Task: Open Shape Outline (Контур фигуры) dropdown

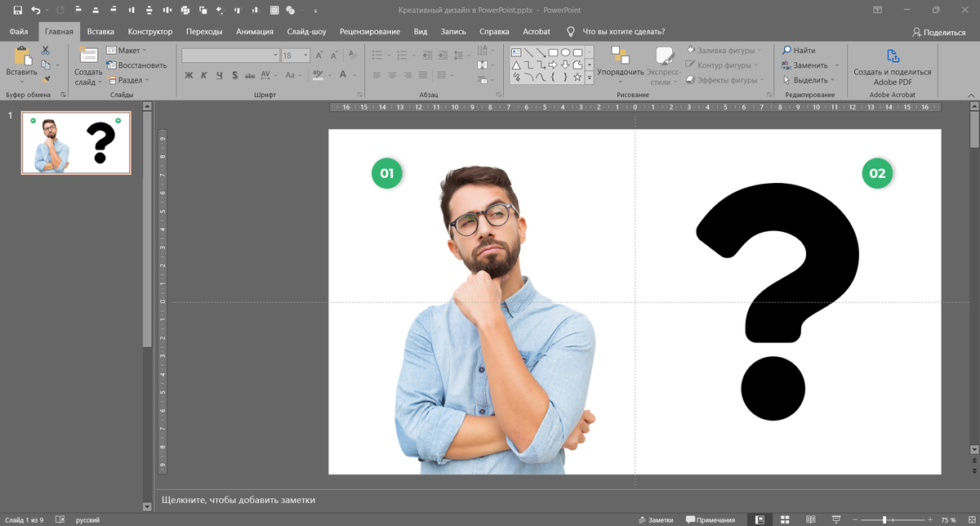Action: click(722, 65)
